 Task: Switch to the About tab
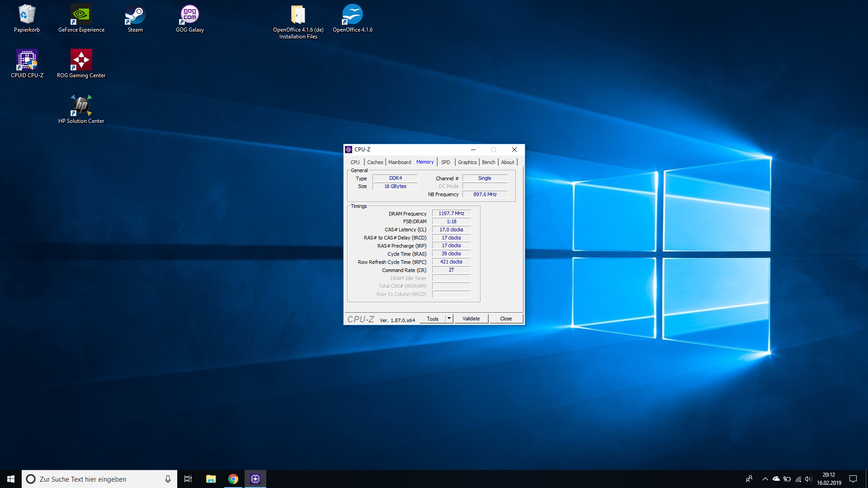508,162
